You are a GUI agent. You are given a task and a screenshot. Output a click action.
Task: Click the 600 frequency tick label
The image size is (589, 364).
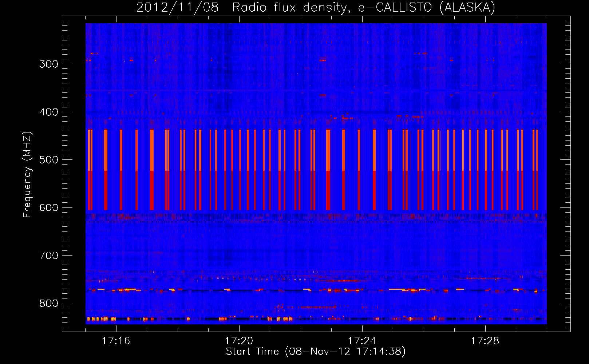(x=49, y=208)
